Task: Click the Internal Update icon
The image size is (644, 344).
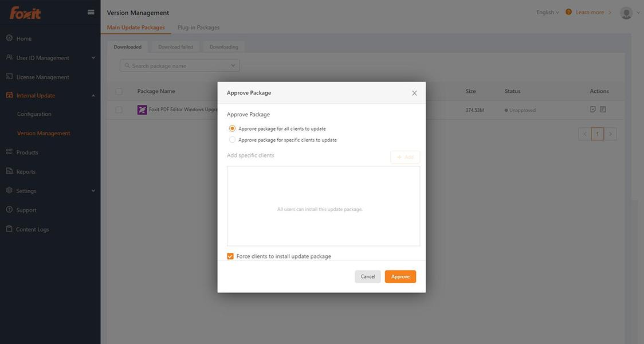Action: (x=9, y=95)
